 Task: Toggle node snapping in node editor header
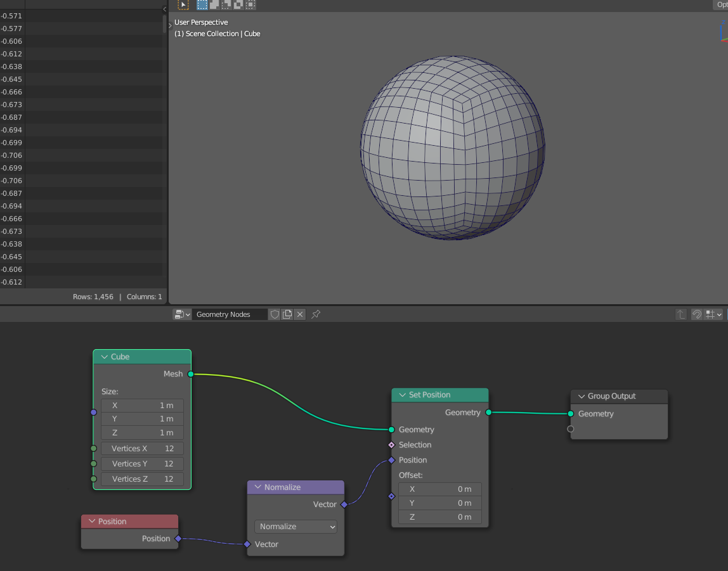pos(696,314)
